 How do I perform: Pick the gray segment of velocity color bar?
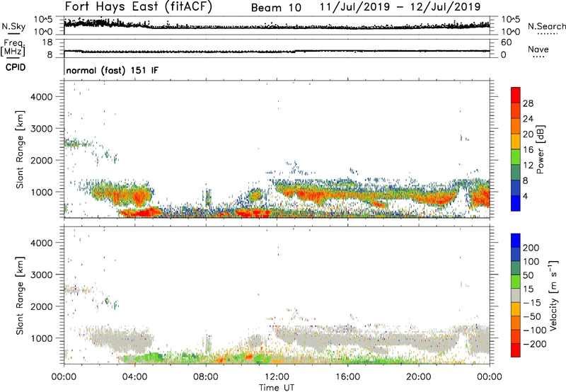coord(516,295)
